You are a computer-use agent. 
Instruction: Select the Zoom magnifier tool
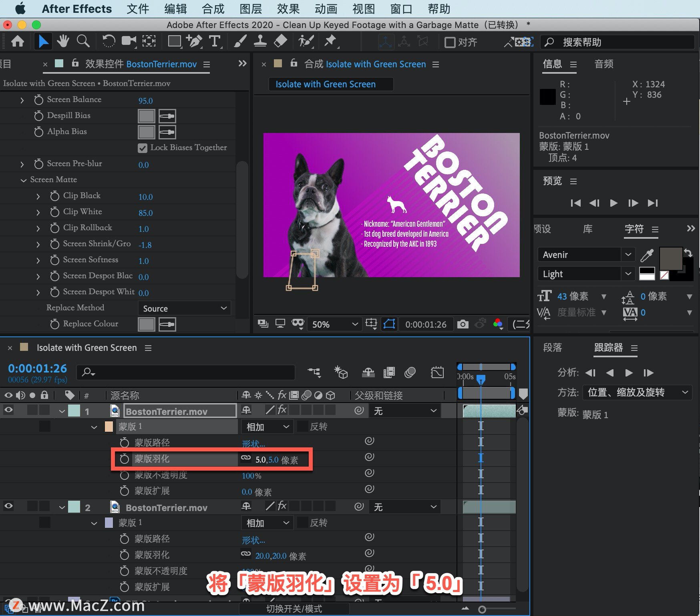click(x=83, y=41)
